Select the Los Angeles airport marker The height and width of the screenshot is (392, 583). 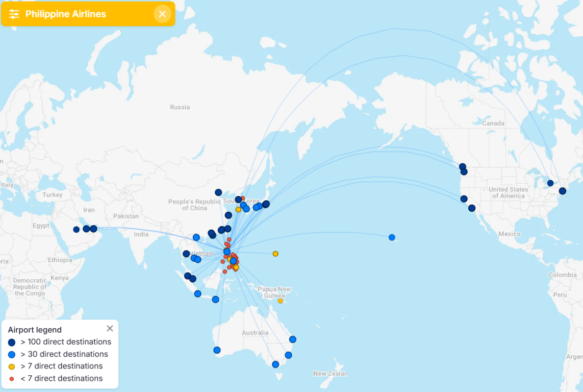click(x=472, y=208)
